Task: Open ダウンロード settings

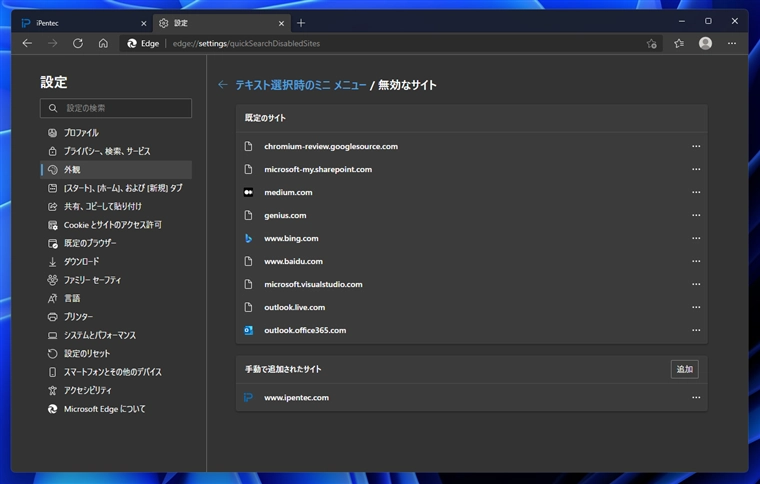Action: tap(116, 262)
